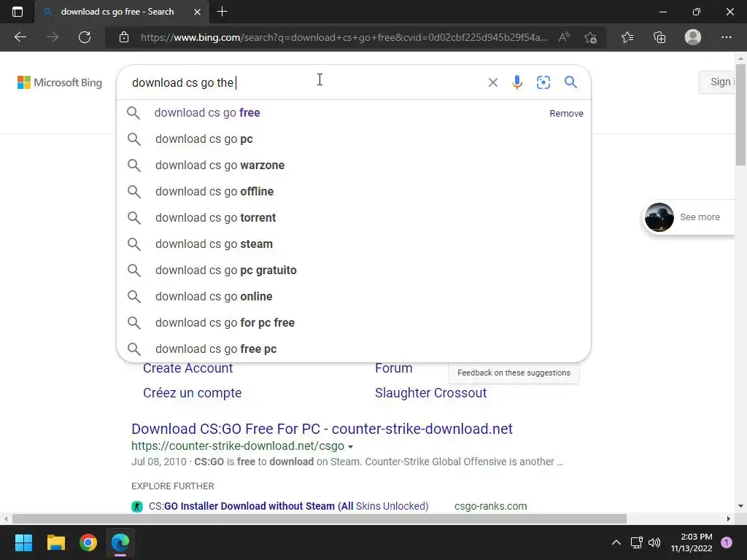Image resolution: width=747 pixels, height=560 pixels.
Task: Open the Favorites list
Action: click(627, 37)
